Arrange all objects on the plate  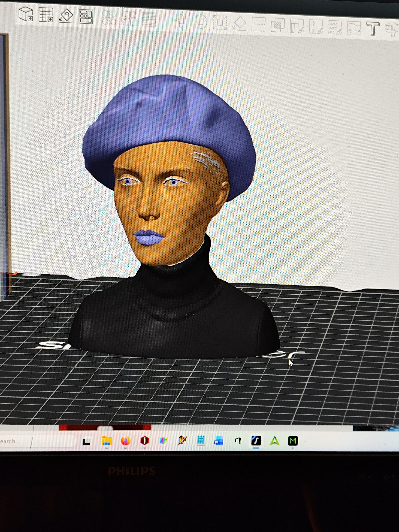coord(86,17)
